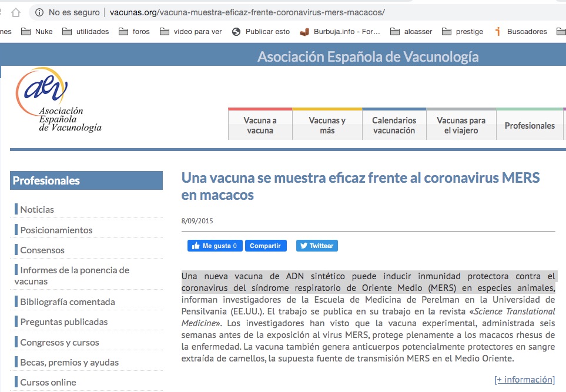
Task: Open Noticias in the sidebar
Action: (x=37, y=209)
